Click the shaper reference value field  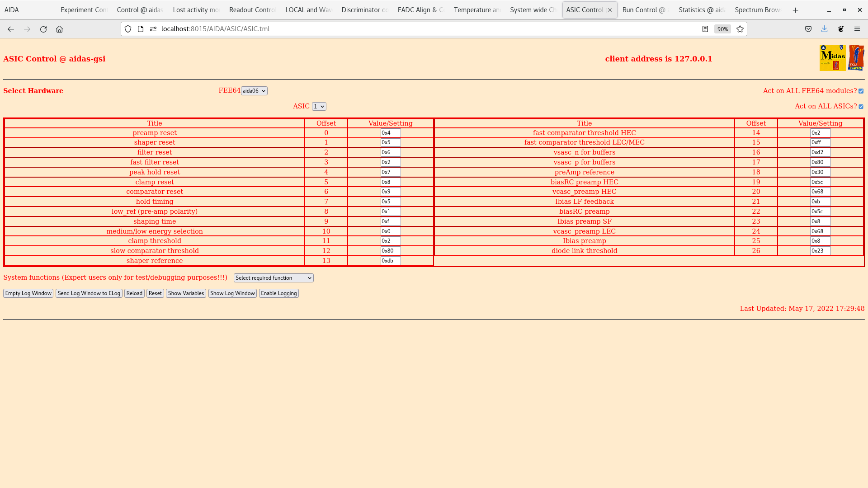pos(390,261)
